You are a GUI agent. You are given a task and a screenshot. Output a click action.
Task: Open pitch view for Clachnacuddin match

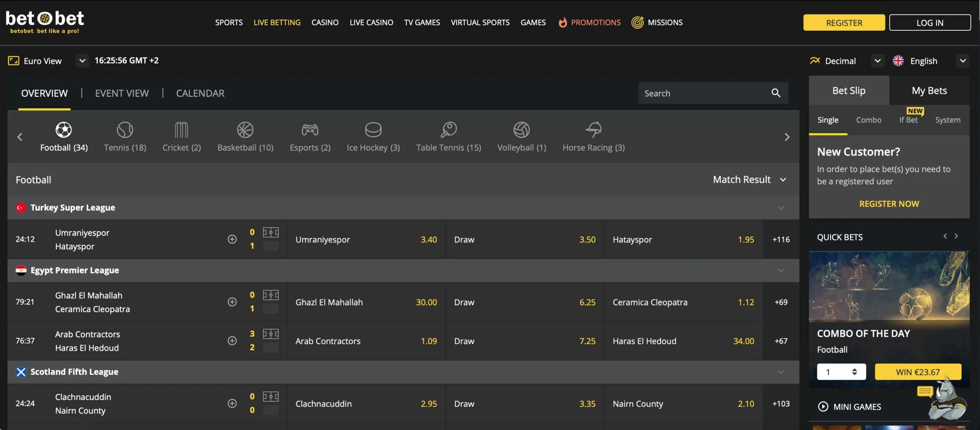point(271,397)
